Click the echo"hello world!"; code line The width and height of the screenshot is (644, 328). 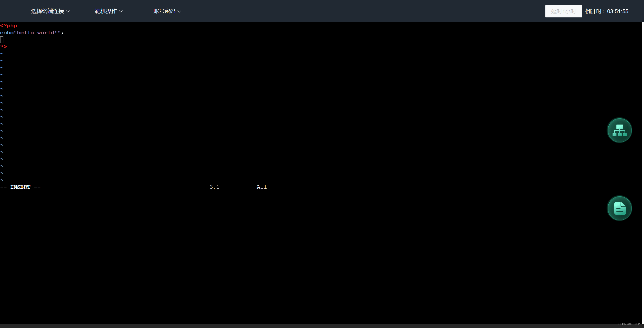tap(32, 33)
